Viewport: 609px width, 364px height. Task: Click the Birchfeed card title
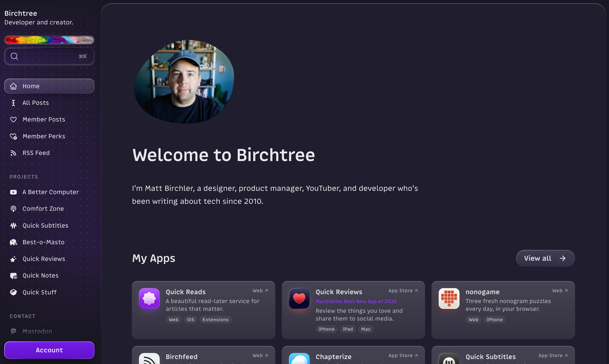(x=181, y=357)
